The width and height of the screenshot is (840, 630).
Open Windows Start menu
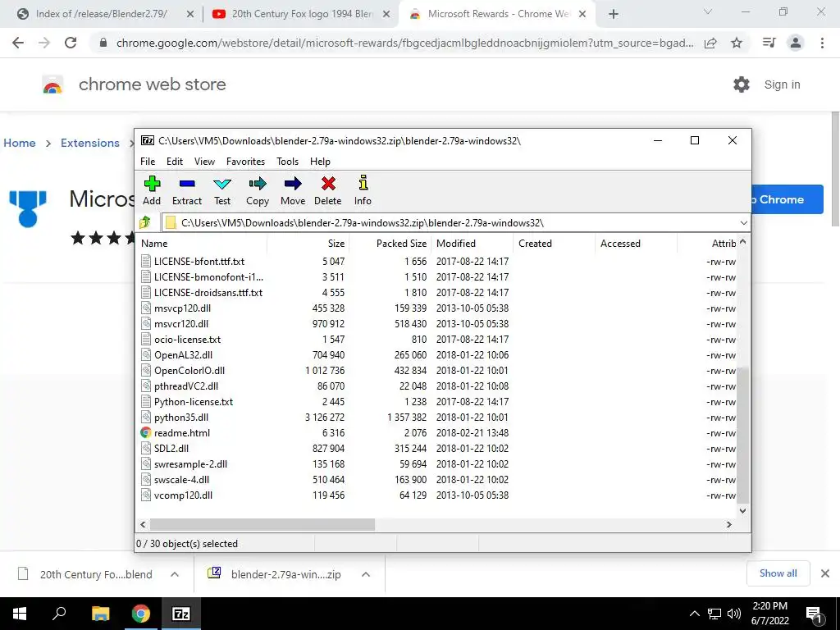(20, 614)
